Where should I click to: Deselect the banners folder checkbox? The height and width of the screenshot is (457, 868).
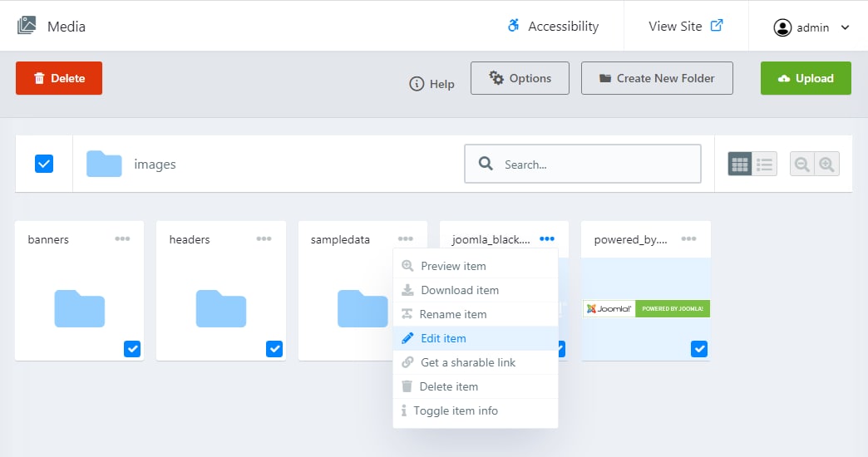click(132, 349)
